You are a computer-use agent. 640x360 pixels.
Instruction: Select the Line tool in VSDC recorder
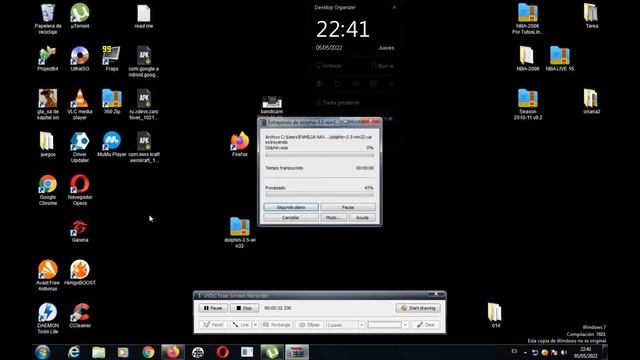[240, 324]
